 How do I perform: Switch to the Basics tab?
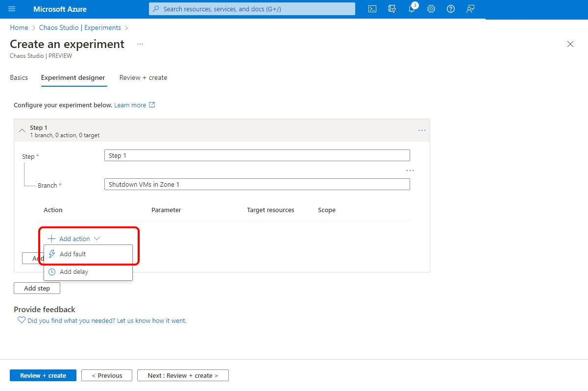tap(19, 77)
